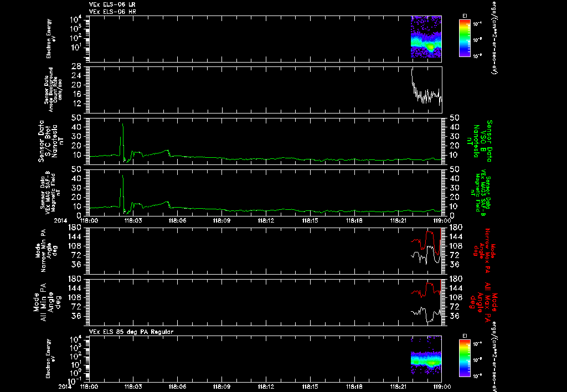Click the top spectrogram's EI color bar
Image resolution: width=567 pixels, height=392 pixels.
465,38
